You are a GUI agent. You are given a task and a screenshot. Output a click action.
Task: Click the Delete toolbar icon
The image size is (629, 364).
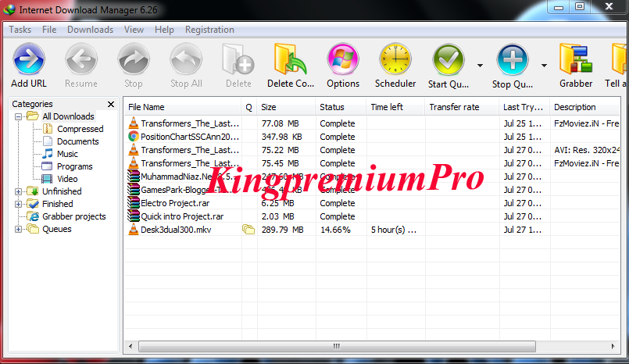[238, 59]
